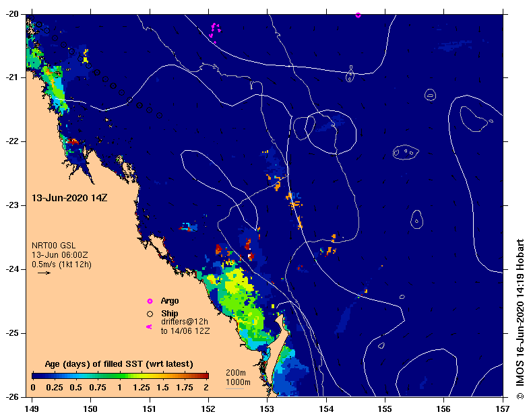This screenshot has height=420, width=531.
Task: Click the longitude axis label '154'
Action: point(325,409)
